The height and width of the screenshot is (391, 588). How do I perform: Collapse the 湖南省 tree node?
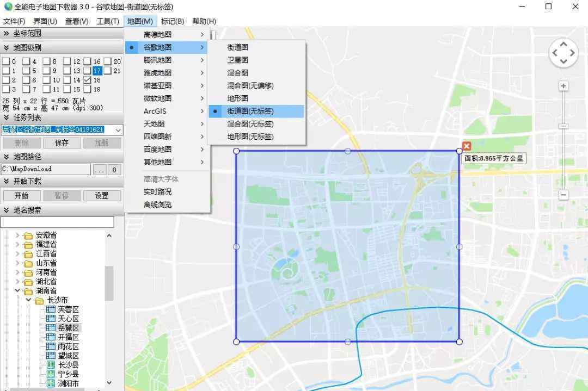point(17,290)
